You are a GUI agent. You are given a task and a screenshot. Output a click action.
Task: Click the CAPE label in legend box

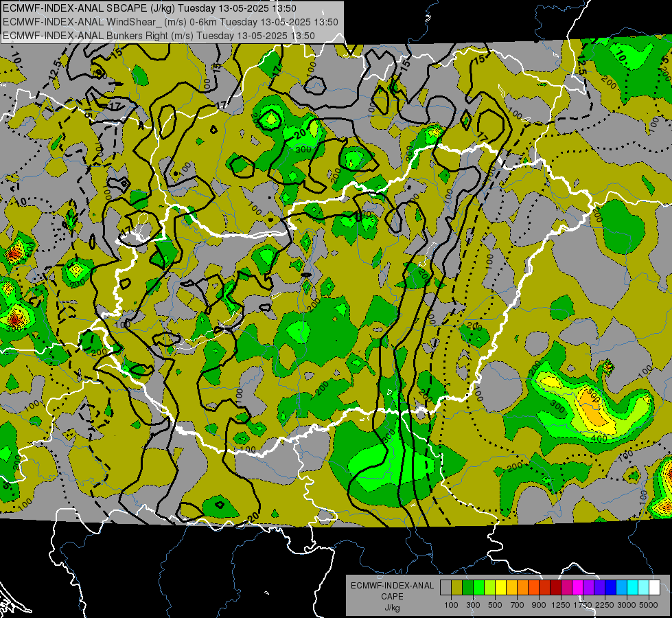(392, 597)
